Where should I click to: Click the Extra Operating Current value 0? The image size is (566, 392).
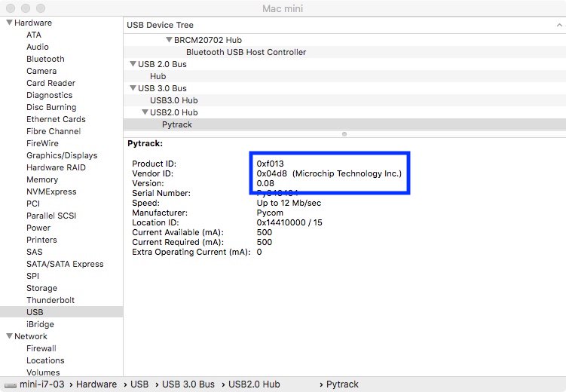(259, 252)
